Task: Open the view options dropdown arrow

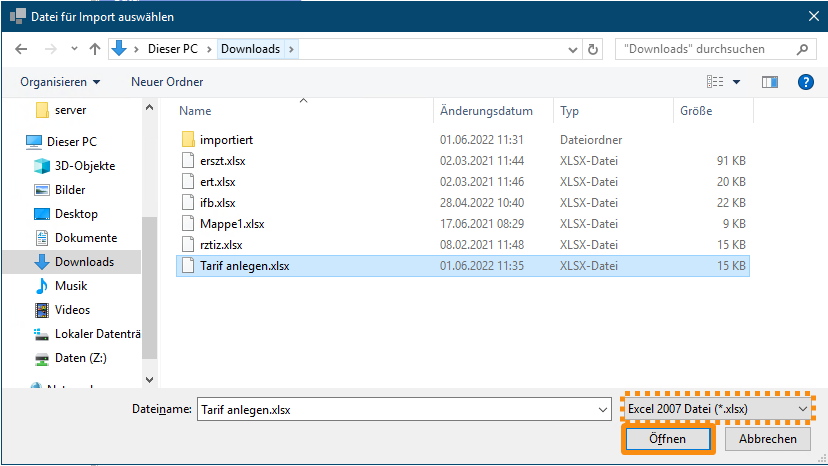Action: point(737,82)
